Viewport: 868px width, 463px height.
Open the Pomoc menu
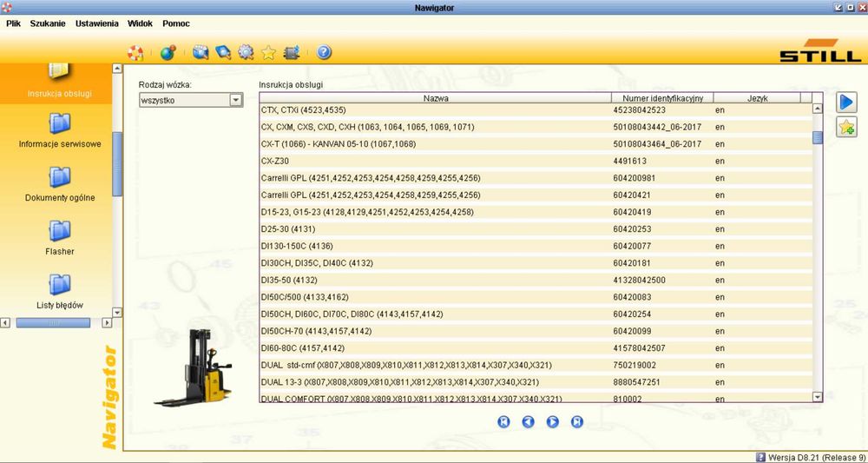pyautogui.click(x=176, y=23)
